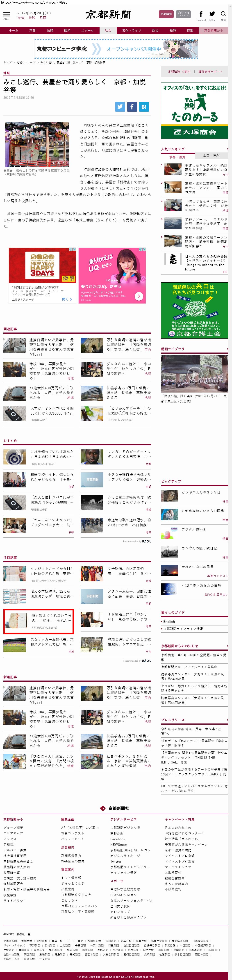Click the 定期購読 button
The image size is (232, 980).
166,14
